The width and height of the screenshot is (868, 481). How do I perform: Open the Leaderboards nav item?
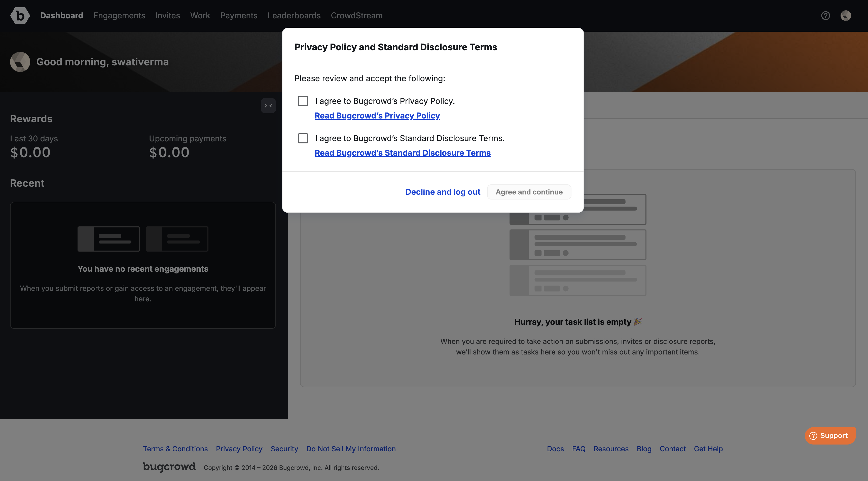(x=294, y=16)
